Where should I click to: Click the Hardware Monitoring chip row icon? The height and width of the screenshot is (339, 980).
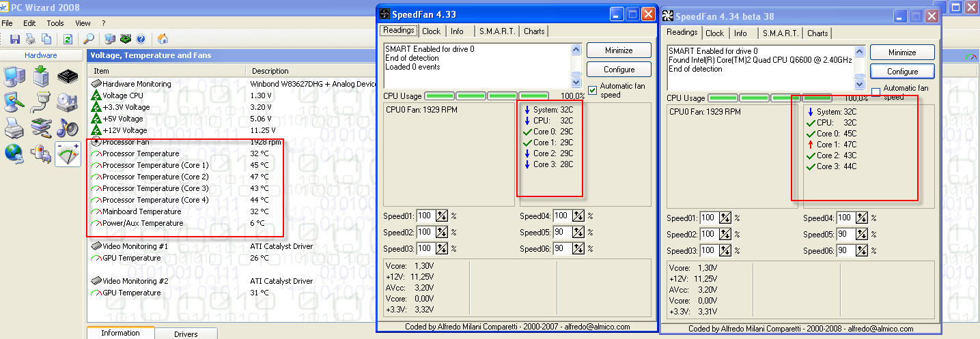pos(96,84)
